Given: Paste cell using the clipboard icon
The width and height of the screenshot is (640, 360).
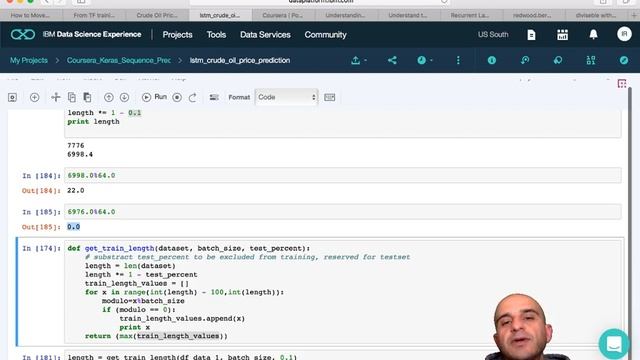Looking at the screenshot, I should (x=87, y=97).
